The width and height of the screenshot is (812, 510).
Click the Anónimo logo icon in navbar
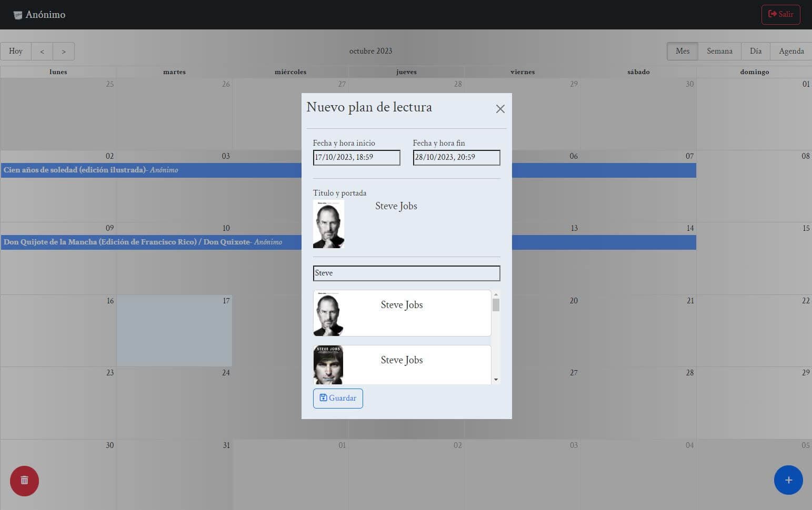[x=18, y=15]
